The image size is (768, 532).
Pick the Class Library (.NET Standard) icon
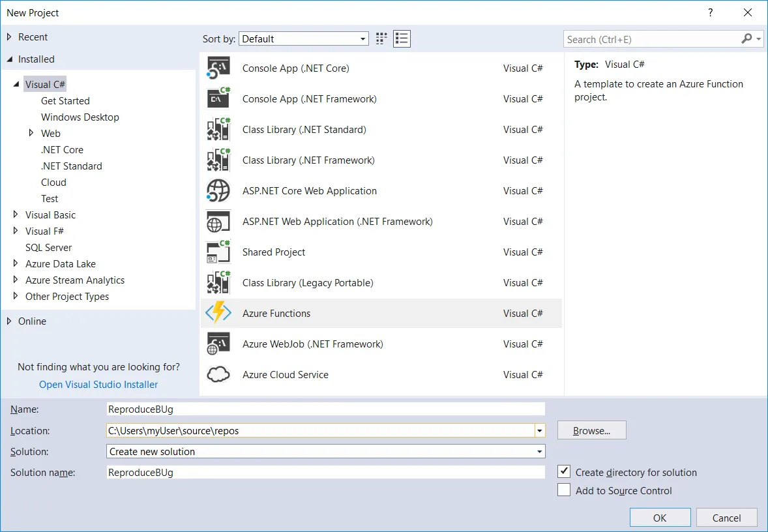[x=218, y=129]
